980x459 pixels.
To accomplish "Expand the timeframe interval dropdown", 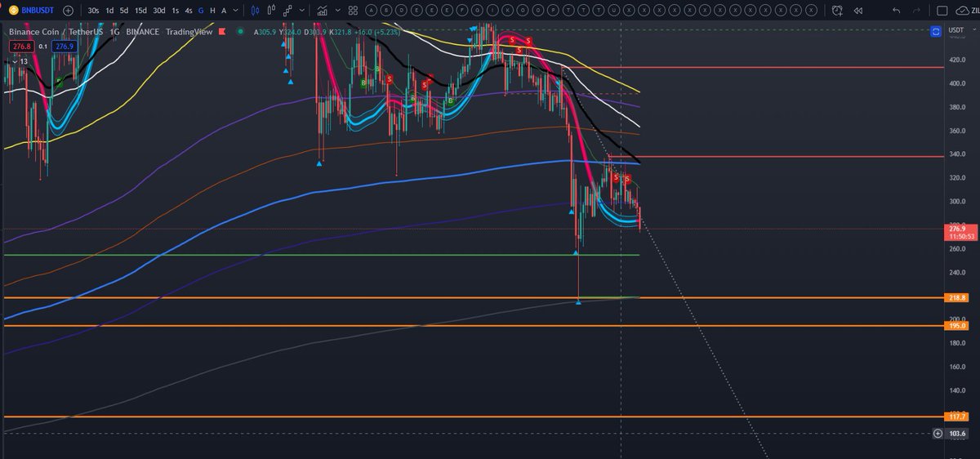I will pyautogui.click(x=237, y=11).
